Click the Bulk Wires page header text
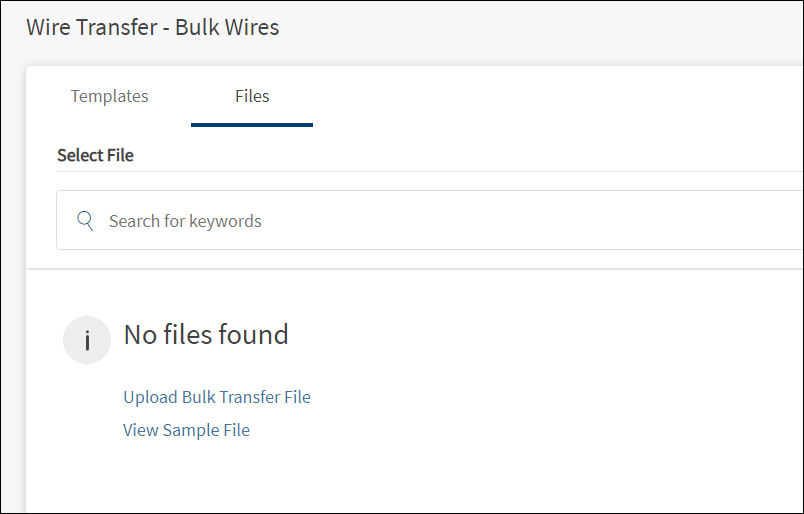The height and width of the screenshot is (514, 804). point(227,27)
